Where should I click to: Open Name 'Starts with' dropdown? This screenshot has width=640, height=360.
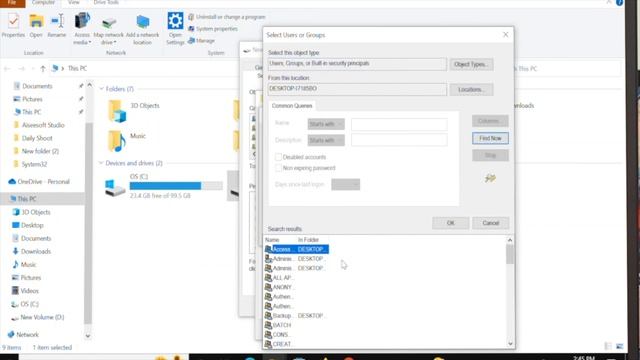pyautogui.click(x=326, y=124)
